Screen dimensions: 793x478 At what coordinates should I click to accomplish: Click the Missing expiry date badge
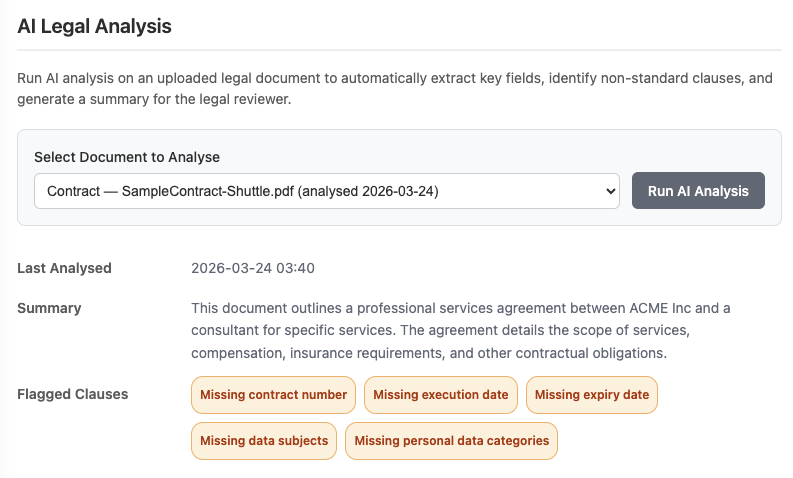tap(592, 395)
